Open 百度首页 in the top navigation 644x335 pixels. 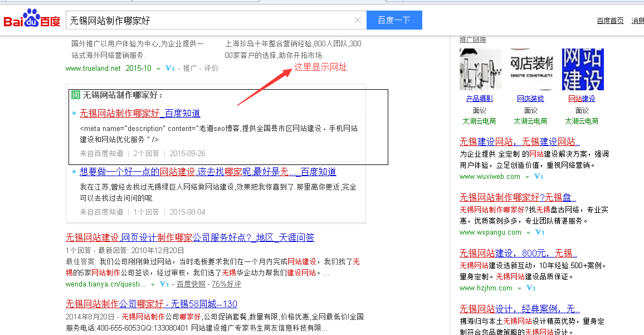pos(610,21)
